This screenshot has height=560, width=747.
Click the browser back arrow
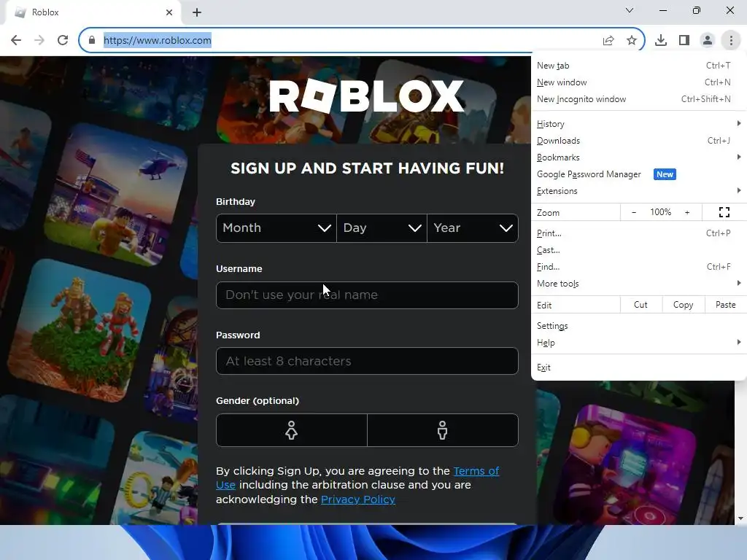tap(16, 40)
